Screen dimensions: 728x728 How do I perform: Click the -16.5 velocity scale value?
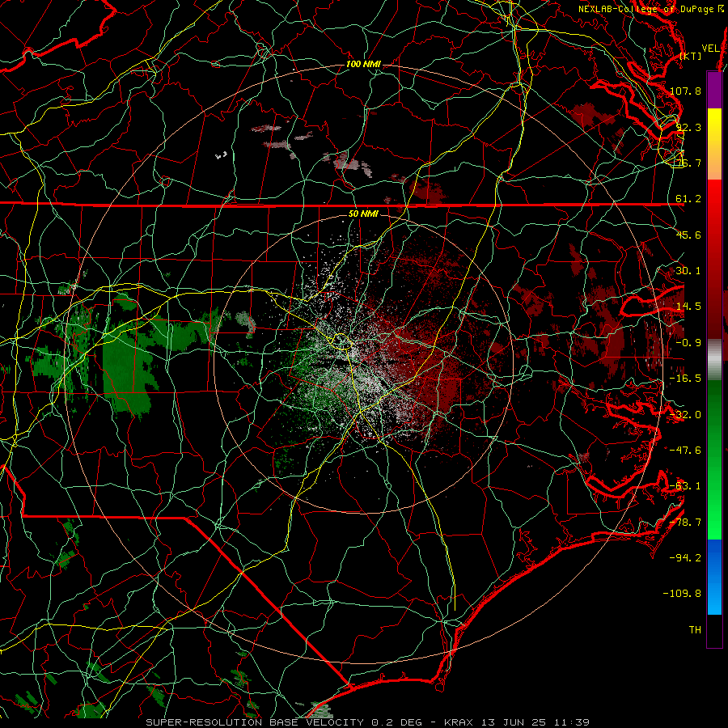click(685, 379)
